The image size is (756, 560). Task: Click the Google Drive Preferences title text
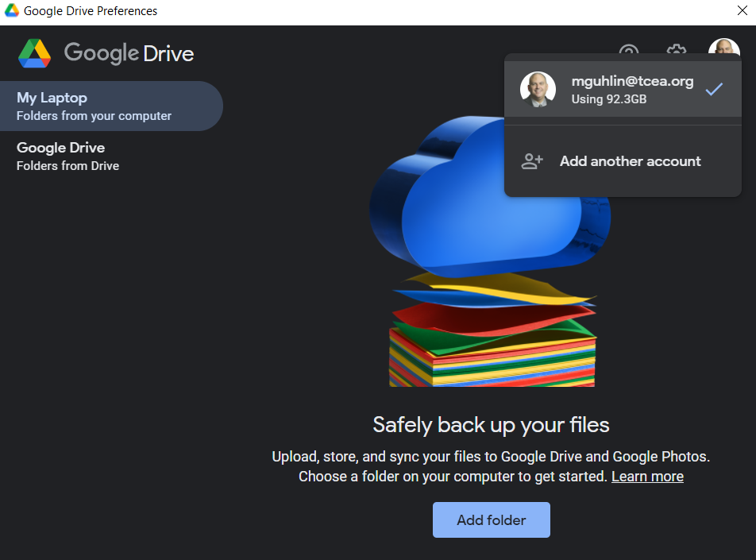pos(91,11)
